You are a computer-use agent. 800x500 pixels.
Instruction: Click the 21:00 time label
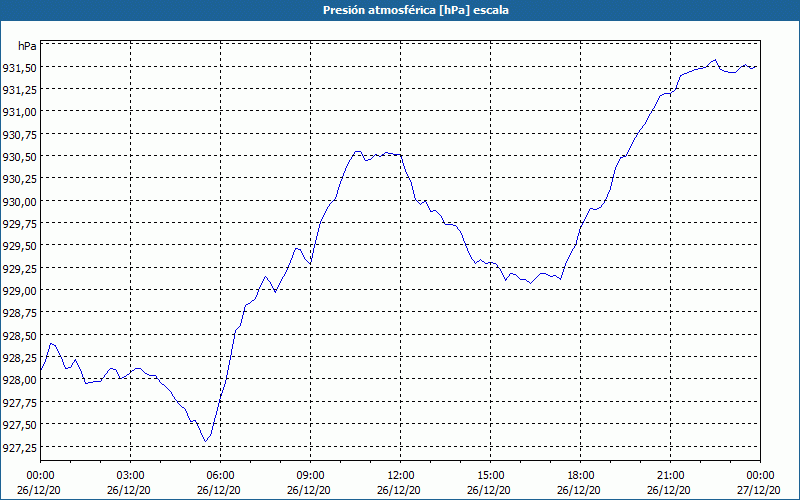[670, 476]
